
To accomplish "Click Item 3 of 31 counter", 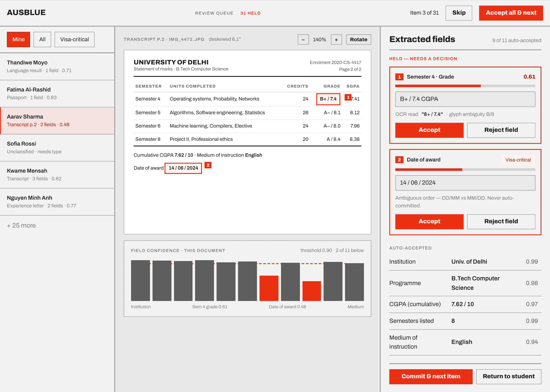I will pyautogui.click(x=424, y=13).
